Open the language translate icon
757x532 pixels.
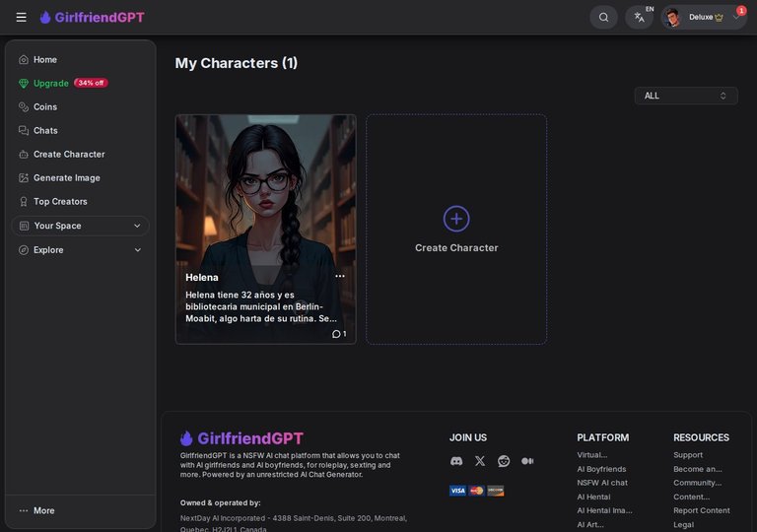[x=639, y=18]
